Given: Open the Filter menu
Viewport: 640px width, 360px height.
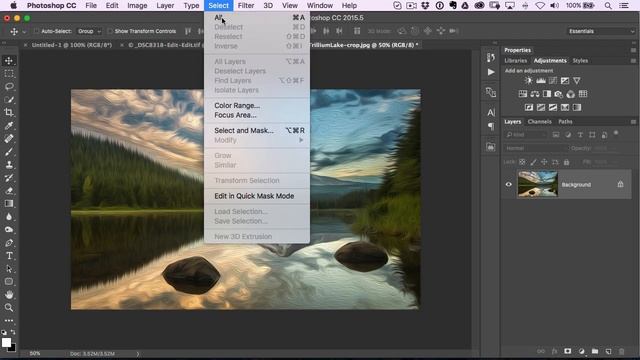Looking at the screenshot, I should pyautogui.click(x=246, y=6).
